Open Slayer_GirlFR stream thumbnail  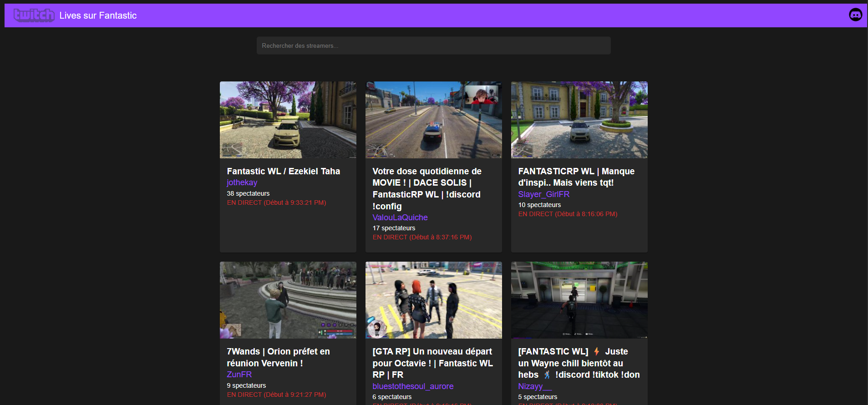tap(579, 120)
